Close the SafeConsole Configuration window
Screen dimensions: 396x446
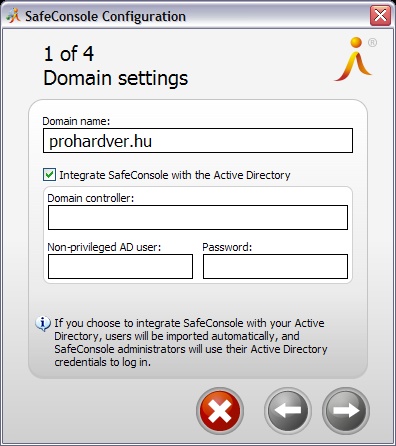[380, 15]
